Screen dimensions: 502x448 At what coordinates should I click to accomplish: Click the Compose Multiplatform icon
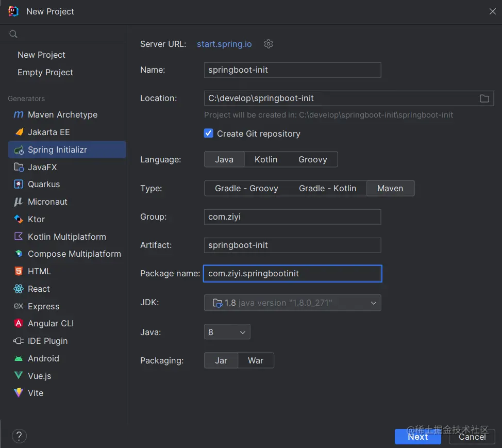[x=19, y=254]
